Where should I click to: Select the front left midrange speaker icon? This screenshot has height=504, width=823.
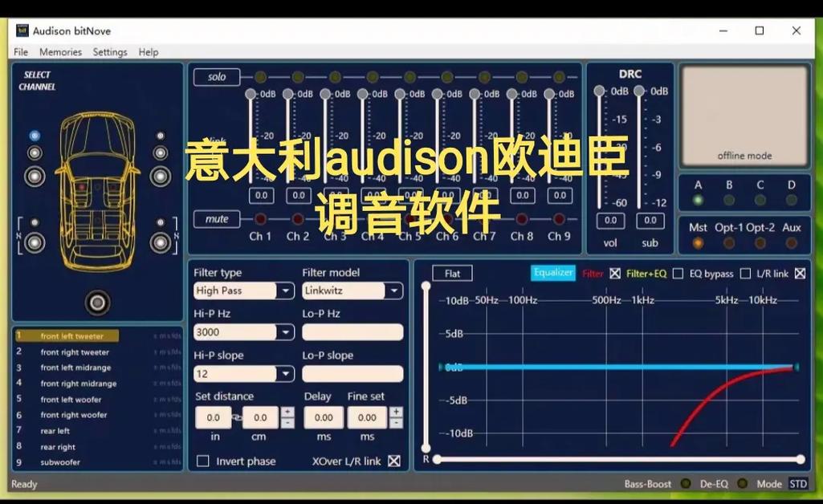click(x=35, y=153)
